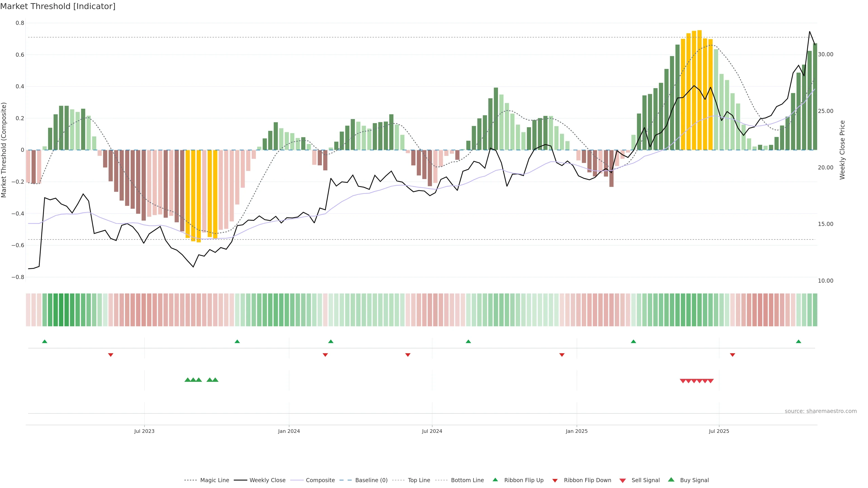Click Ribbon Flip Down legend triangle
This screenshot has height=488, width=868.
click(555, 481)
